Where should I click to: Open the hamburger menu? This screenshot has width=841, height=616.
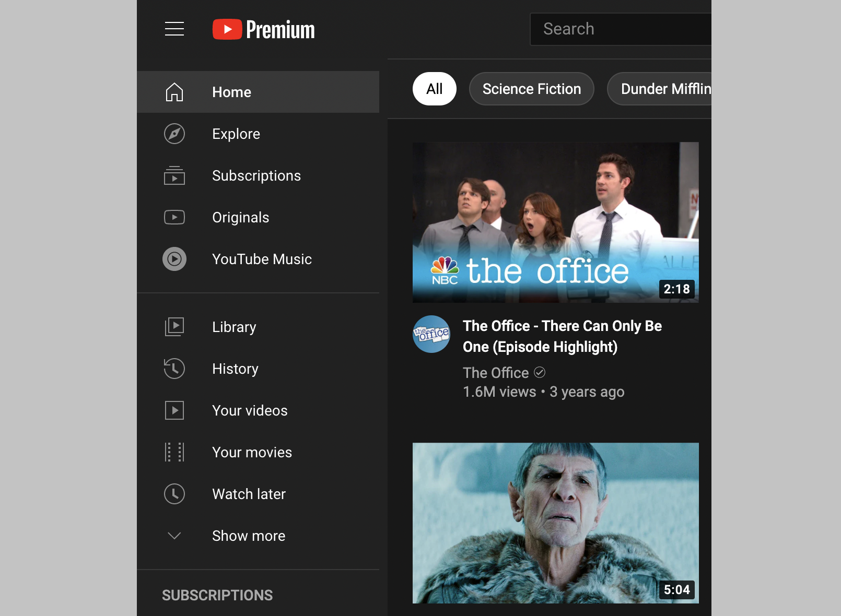[x=174, y=29]
